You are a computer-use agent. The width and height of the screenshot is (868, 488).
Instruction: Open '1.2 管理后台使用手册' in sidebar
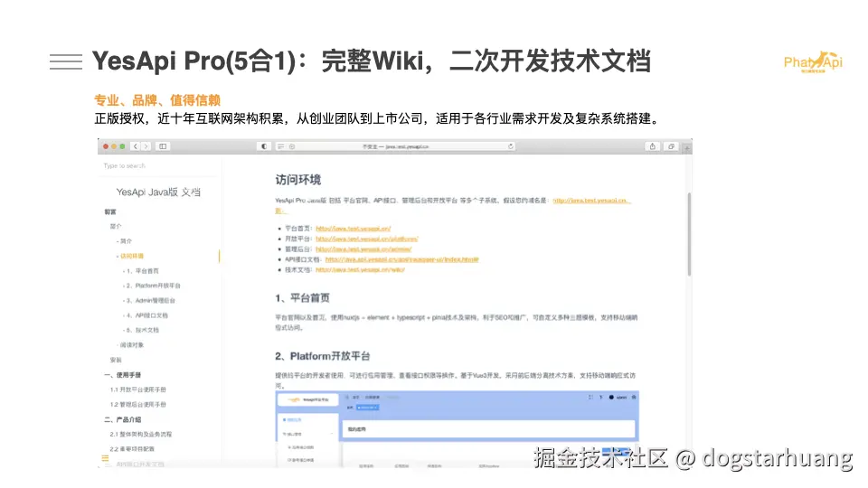point(137,405)
